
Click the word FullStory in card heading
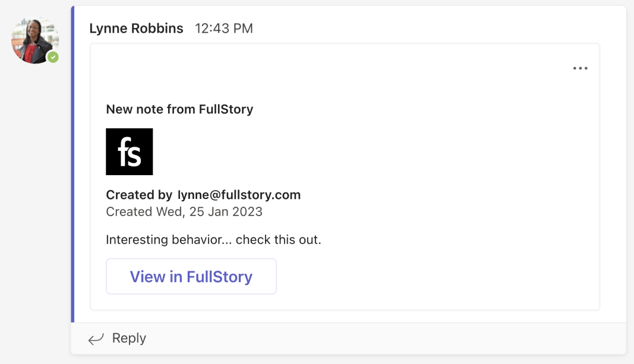click(x=226, y=109)
